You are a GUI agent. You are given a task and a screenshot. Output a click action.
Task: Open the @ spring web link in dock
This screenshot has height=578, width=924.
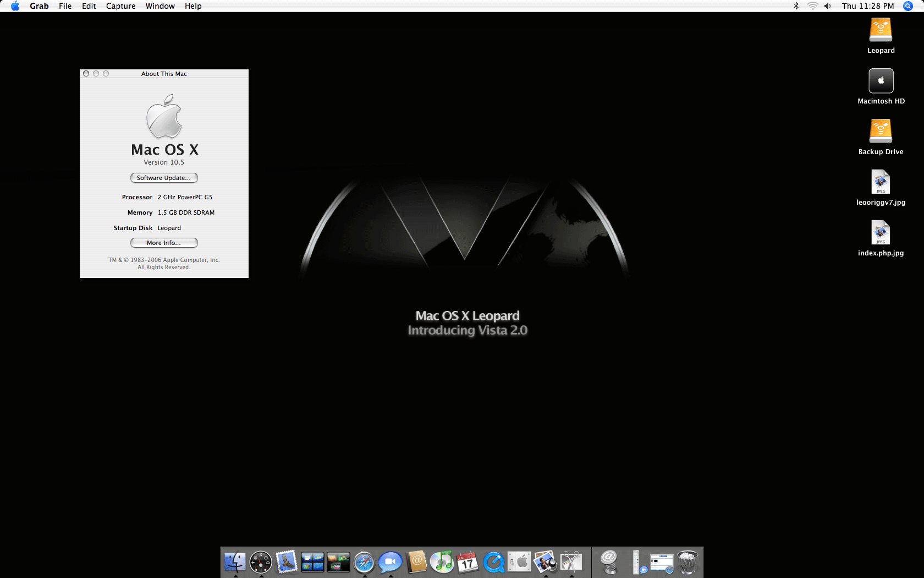(x=609, y=562)
